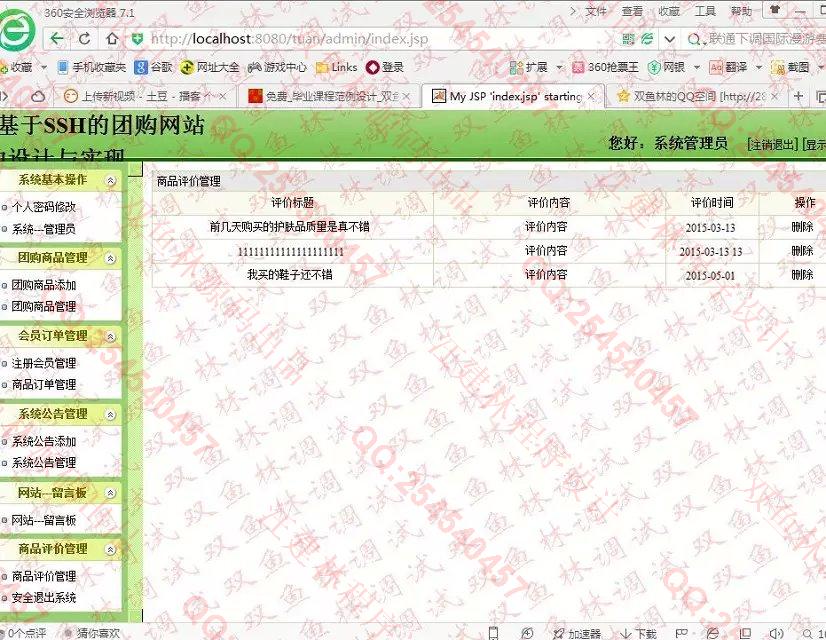Open 团购商品添加 link
The width and height of the screenshot is (826, 640).
44,285
